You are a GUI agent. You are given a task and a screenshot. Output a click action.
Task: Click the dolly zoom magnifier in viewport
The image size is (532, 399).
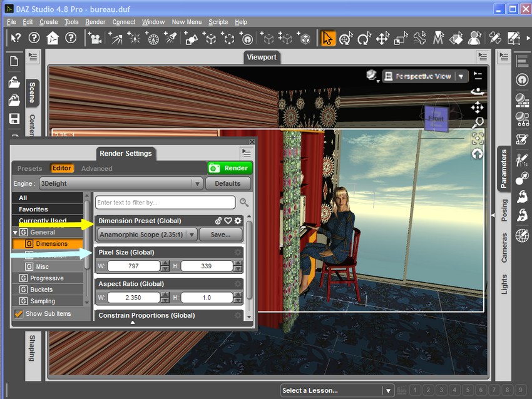(478, 123)
